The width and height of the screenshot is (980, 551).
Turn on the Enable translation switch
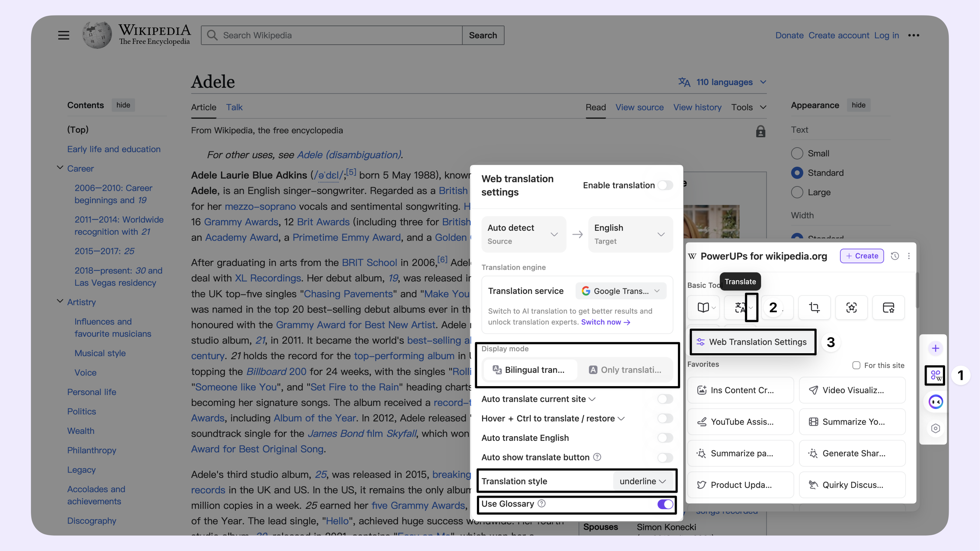click(x=665, y=185)
